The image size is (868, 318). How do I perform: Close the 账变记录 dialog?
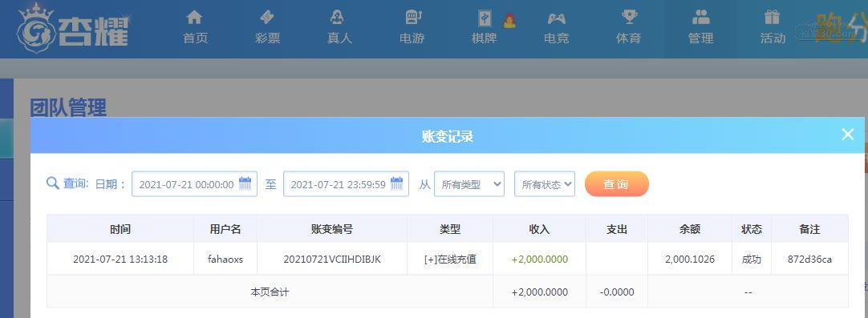(847, 135)
